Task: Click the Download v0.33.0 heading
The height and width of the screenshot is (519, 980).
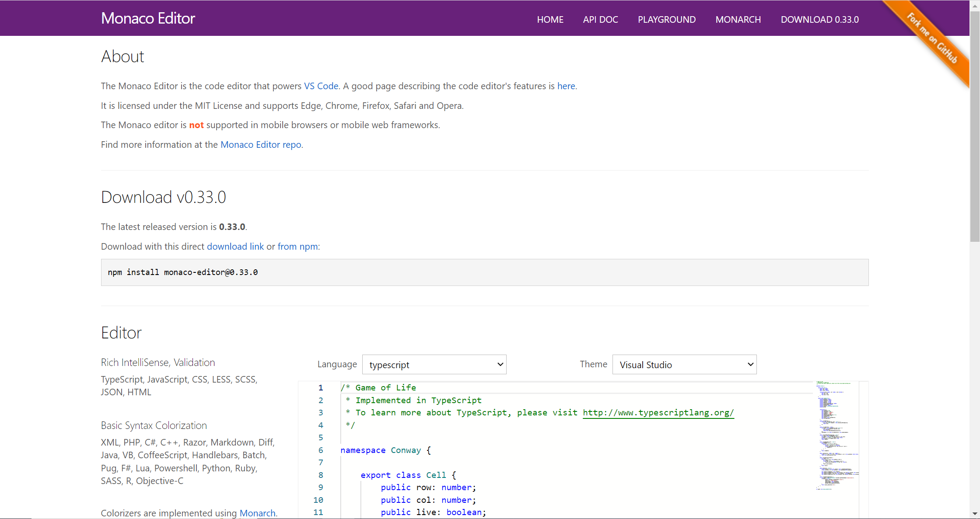Action: [164, 197]
